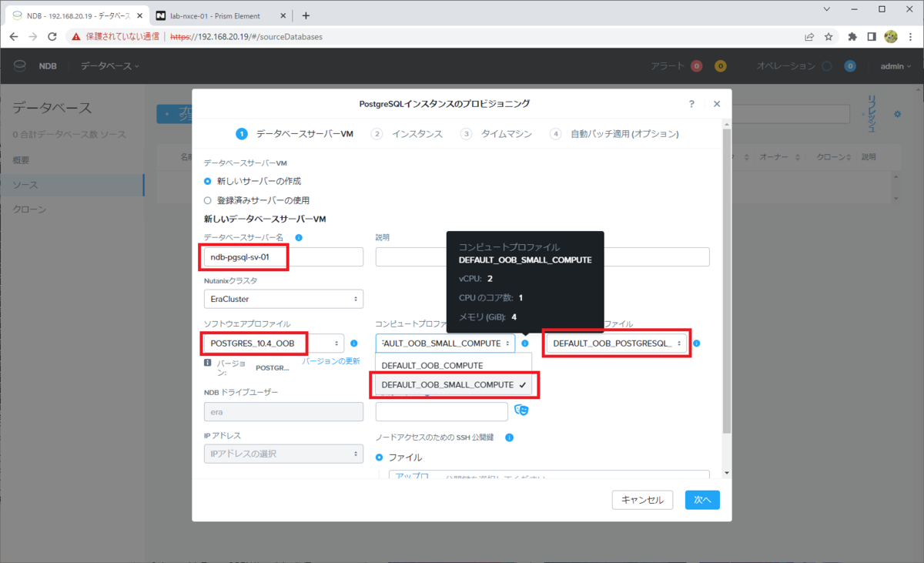Open the browser extensions puzzle icon

coord(852,36)
